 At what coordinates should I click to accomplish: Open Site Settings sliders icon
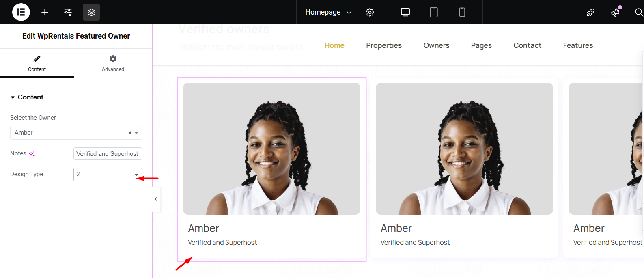click(x=68, y=12)
